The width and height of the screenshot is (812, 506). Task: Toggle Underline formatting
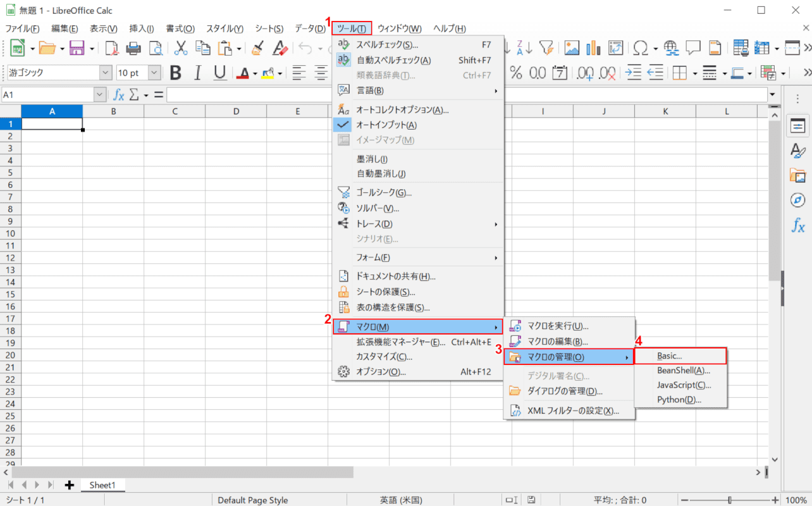pos(220,73)
